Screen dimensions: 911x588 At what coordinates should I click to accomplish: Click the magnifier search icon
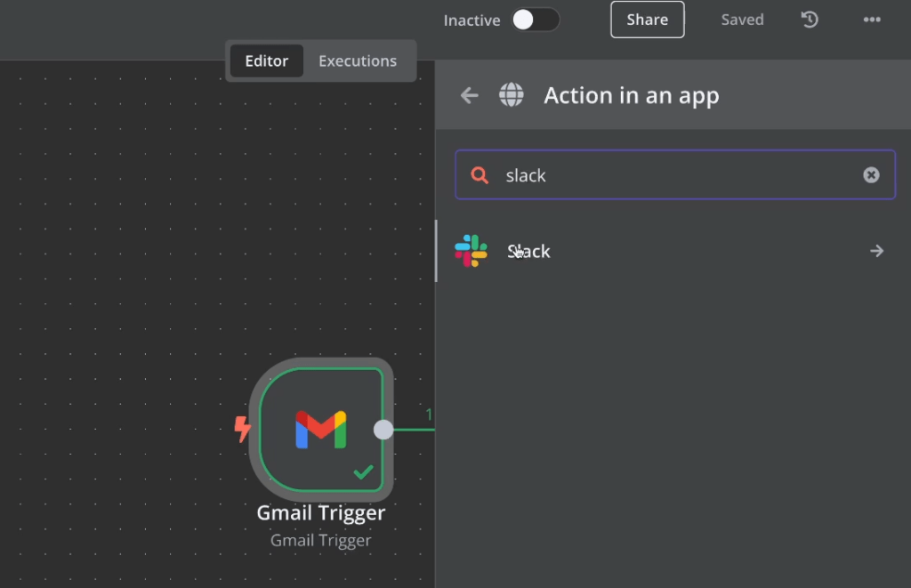(480, 175)
